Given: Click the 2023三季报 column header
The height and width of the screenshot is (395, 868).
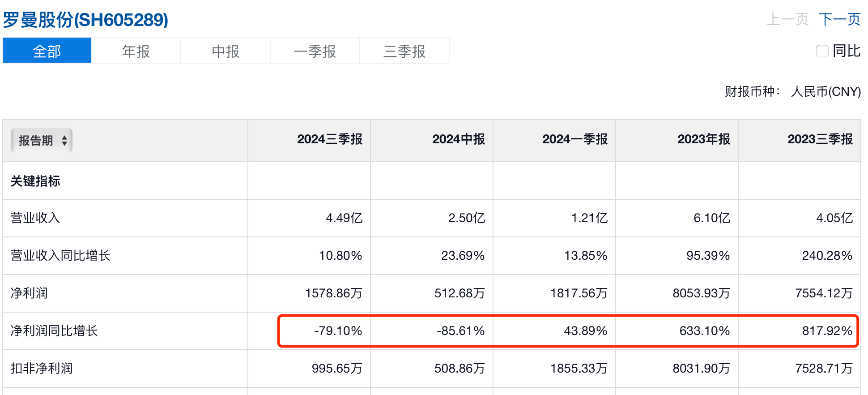Looking at the screenshot, I should coord(820,139).
